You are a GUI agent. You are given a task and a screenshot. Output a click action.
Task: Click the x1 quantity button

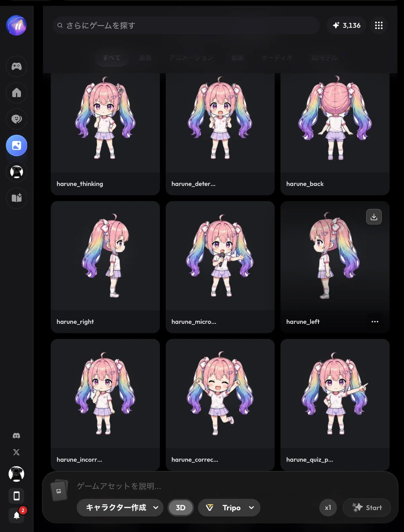pyautogui.click(x=328, y=507)
